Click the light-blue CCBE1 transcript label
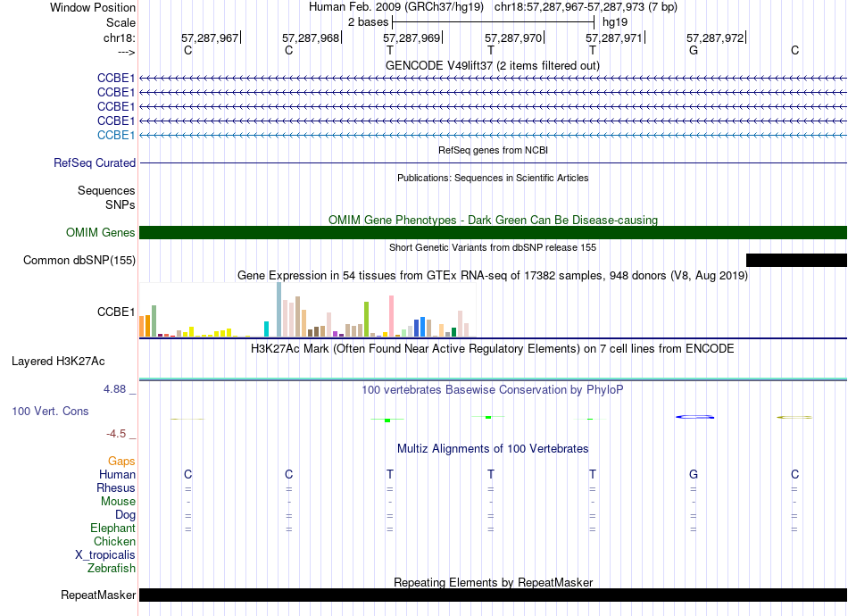Screen dimensions: 848x616 point(116,135)
